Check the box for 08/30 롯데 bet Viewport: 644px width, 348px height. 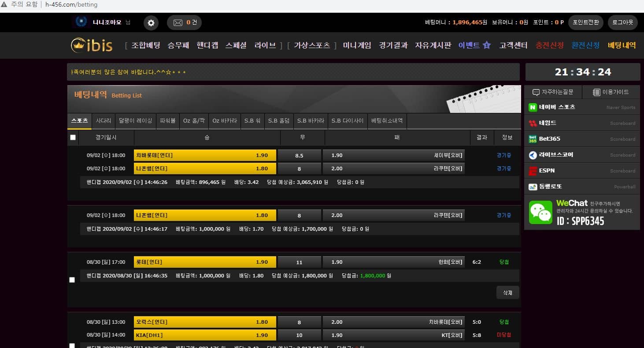72,280
